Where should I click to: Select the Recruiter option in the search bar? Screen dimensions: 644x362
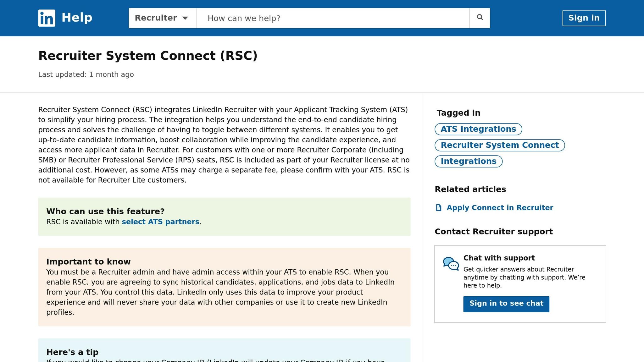156,18
